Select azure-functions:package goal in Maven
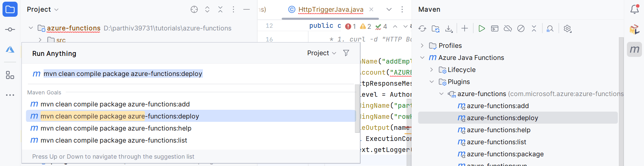This screenshot has height=166, width=644. [x=505, y=154]
